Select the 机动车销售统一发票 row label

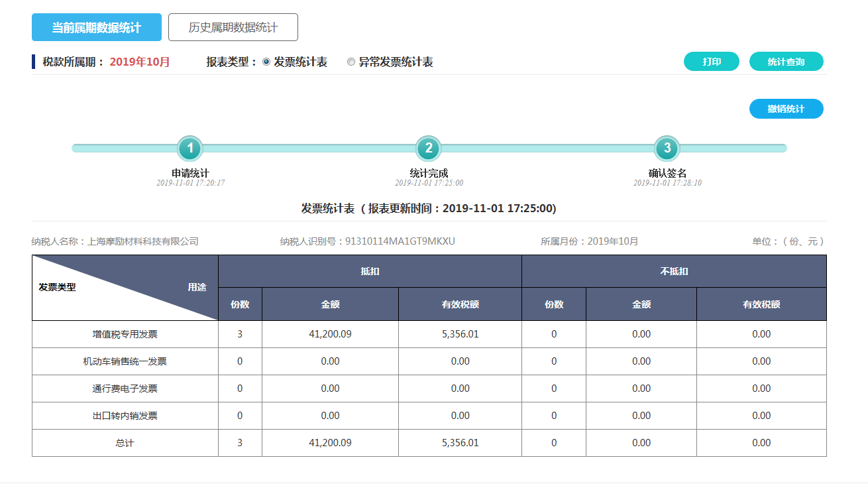(x=125, y=361)
